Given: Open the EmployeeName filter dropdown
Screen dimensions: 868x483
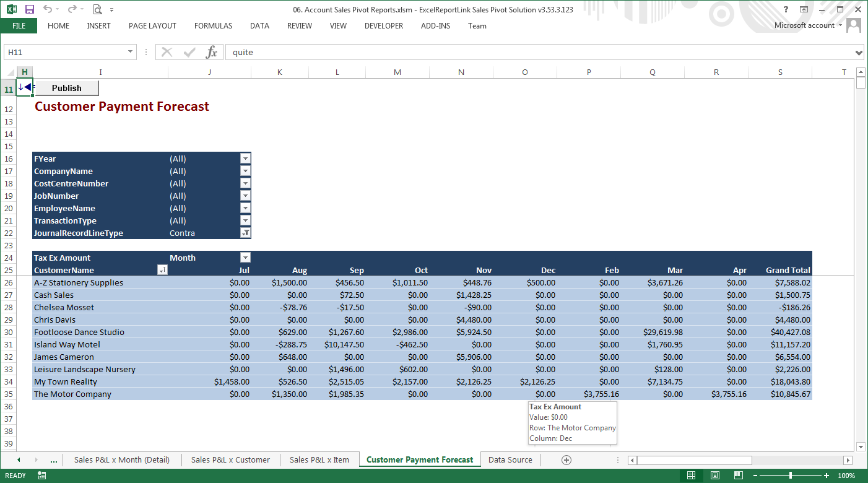Looking at the screenshot, I should coord(245,208).
